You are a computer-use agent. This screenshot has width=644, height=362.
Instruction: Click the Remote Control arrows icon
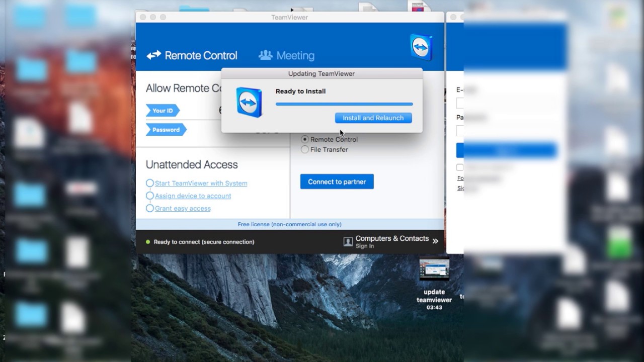153,55
